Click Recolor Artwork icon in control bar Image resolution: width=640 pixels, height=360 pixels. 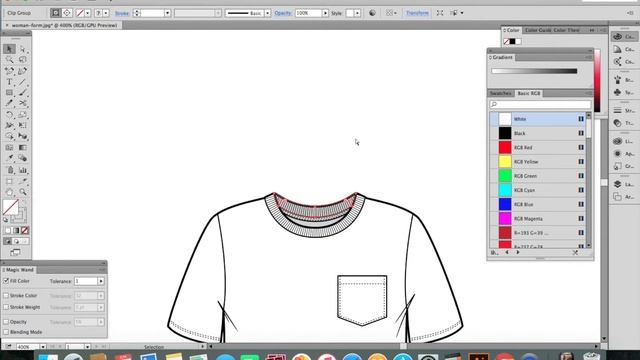(x=372, y=13)
